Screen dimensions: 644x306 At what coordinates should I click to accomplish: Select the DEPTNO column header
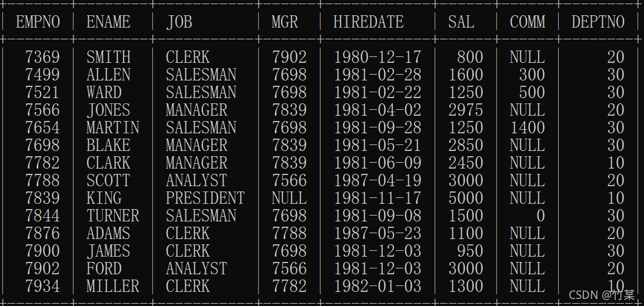pyautogui.click(x=598, y=22)
